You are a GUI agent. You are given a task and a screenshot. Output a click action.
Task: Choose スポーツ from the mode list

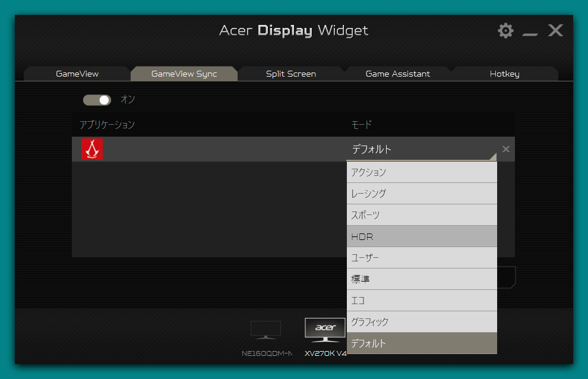[x=422, y=215]
